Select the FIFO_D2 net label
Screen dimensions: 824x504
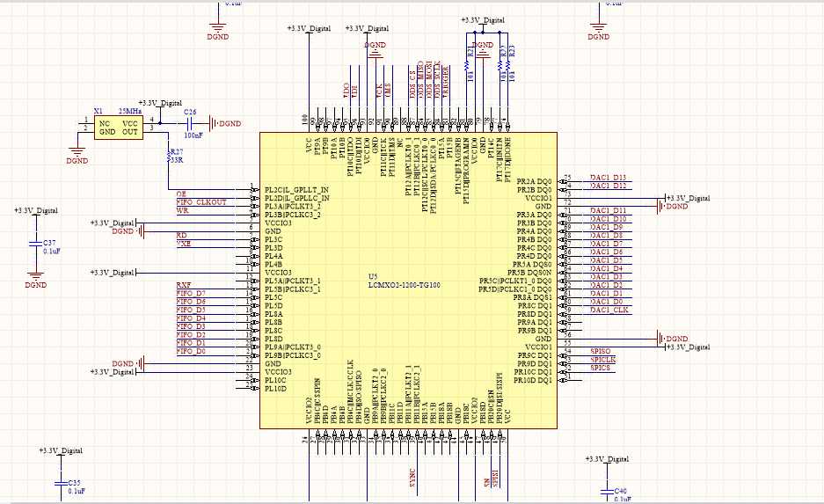coord(191,335)
